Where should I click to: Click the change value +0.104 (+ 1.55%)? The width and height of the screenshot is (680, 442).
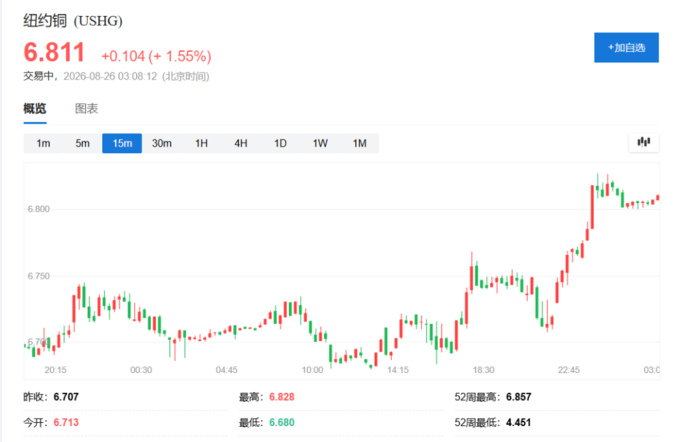pos(156,56)
